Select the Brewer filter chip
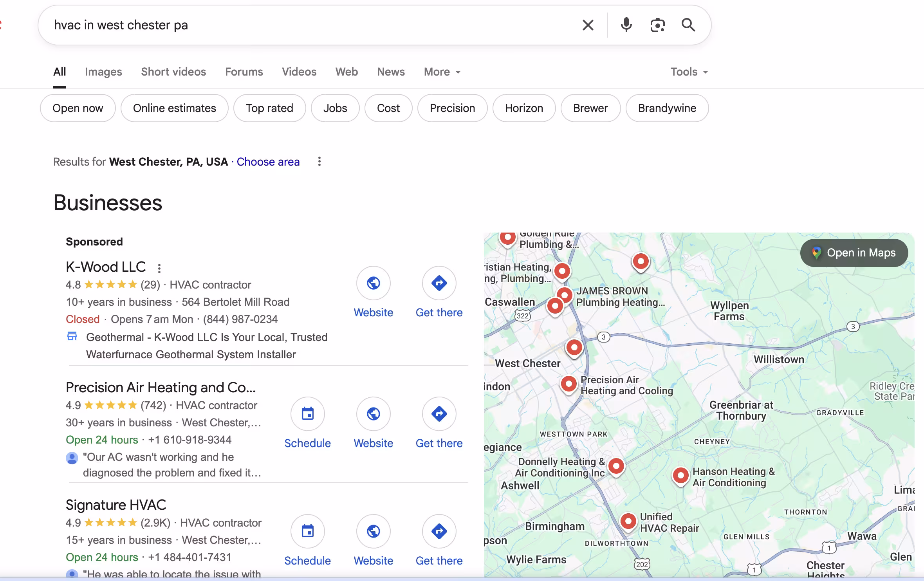The height and width of the screenshot is (581, 924). (590, 108)
